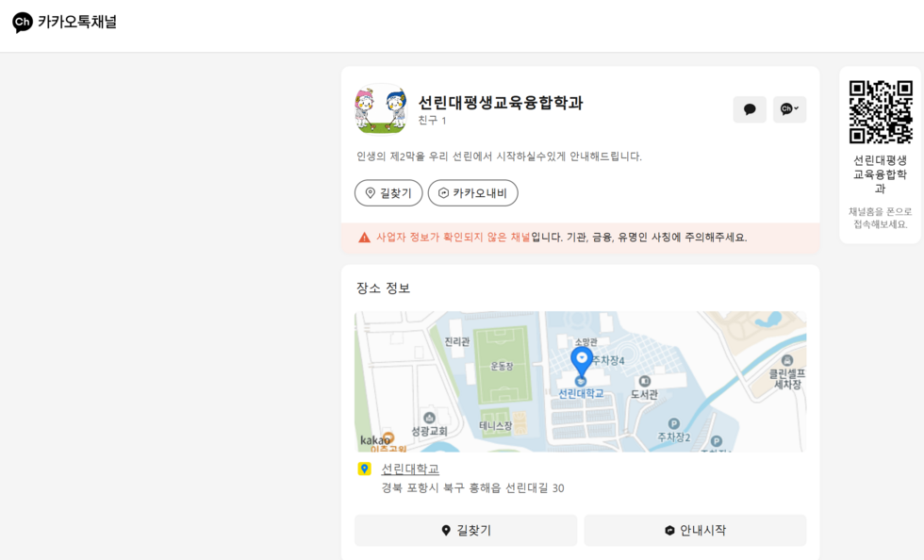
Task: Start a chat with the speech bubble button
Action: pos(750,109)
